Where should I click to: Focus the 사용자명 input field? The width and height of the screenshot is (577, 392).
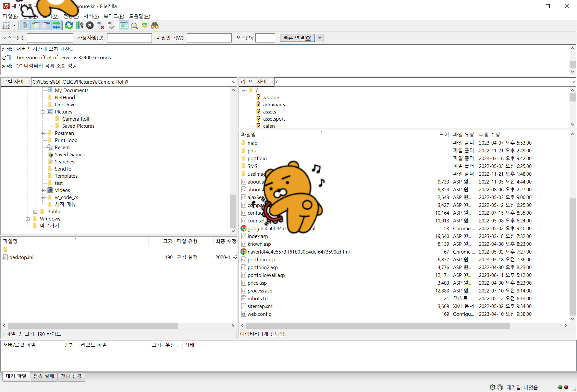pyautogui.click(x=129, y=38)
